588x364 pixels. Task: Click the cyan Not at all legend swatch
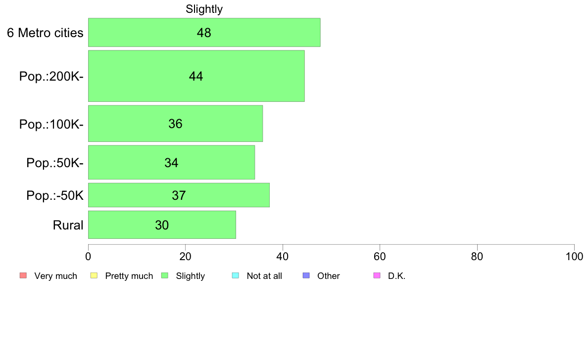pos(236,275)
